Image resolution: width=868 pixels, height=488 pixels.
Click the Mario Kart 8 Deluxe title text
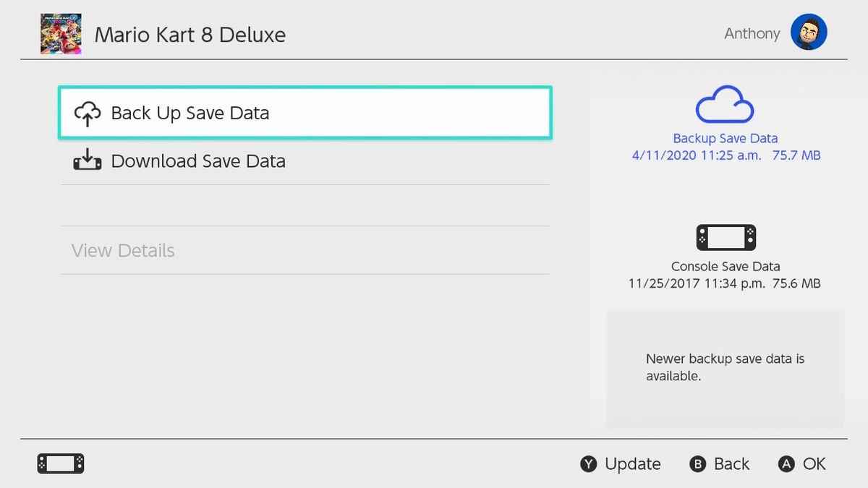[190, 34]
